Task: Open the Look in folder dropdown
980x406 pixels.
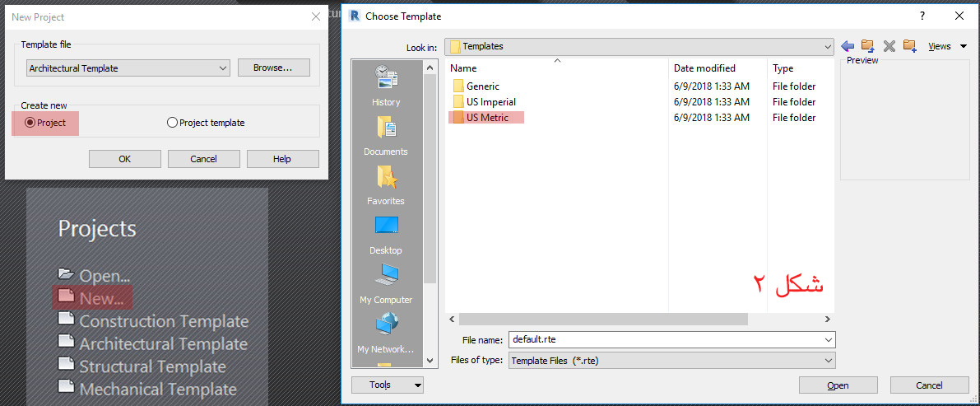Action: pyautogui.click(x=826, y=47)
